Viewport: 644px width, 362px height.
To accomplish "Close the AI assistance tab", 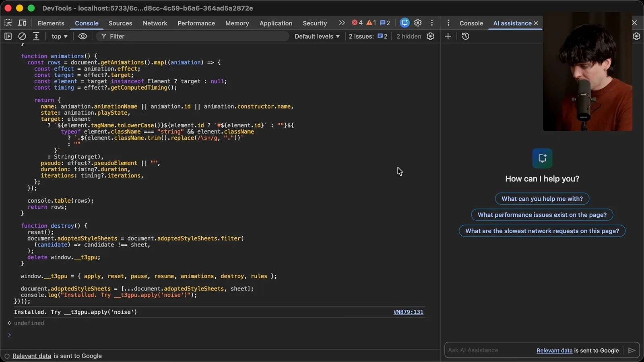I will [x=536, y=23].
